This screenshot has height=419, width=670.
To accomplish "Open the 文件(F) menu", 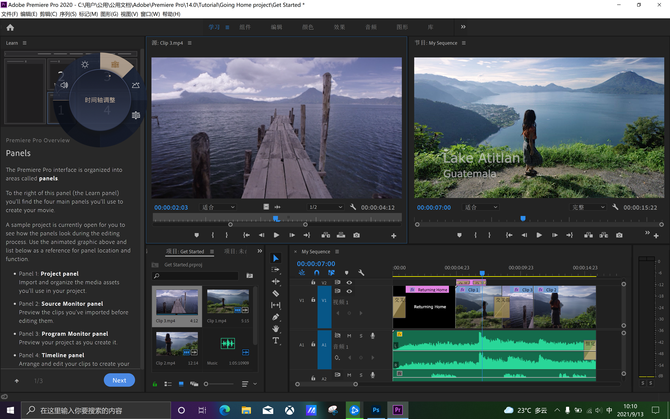I will pos(9,14).
